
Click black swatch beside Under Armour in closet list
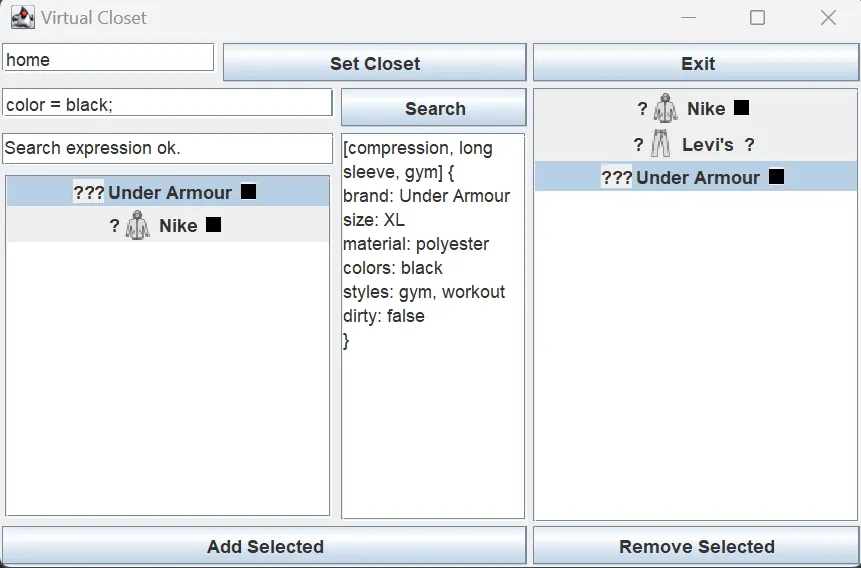[776, 177]
